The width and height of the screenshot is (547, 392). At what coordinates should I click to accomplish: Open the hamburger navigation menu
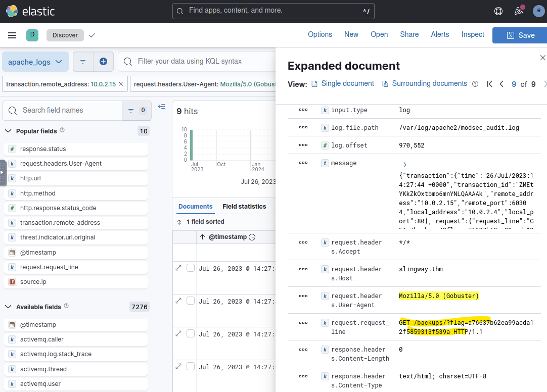point(12,35)
